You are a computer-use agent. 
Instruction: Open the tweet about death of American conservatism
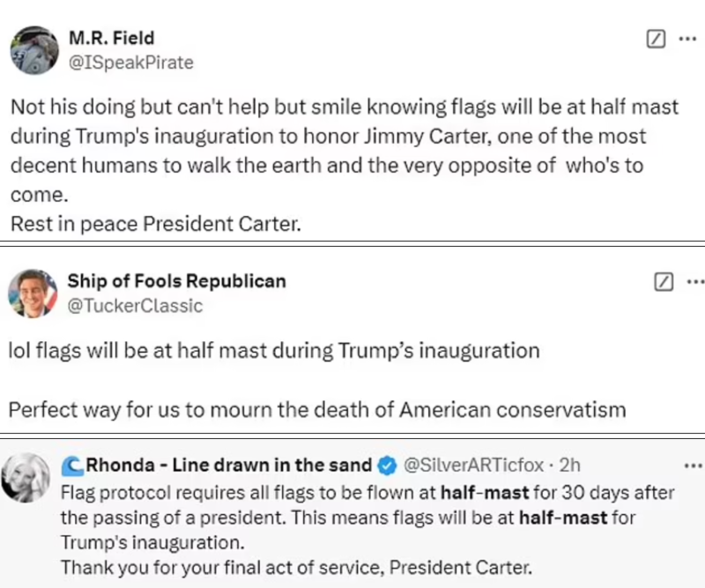(317, 410)
